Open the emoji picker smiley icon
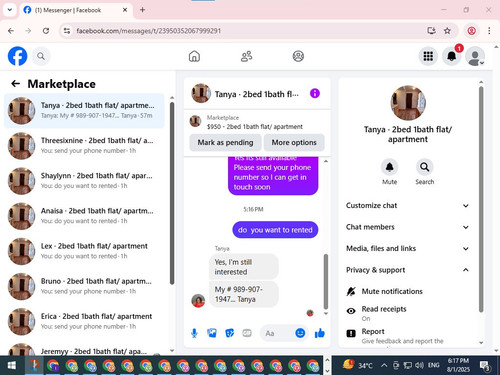This screenshot has width=500, height=375. click(x=300, y=333)
